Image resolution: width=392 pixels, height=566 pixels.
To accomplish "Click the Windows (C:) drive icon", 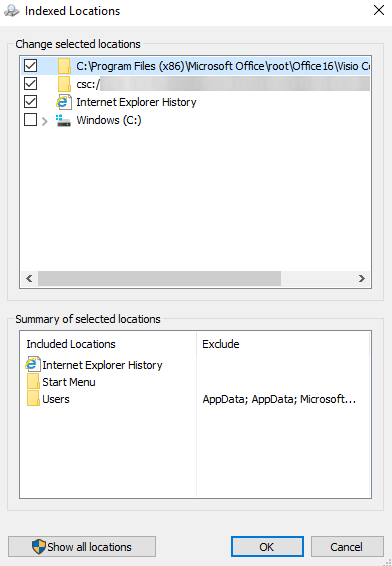I will click(x=64, y=120).
